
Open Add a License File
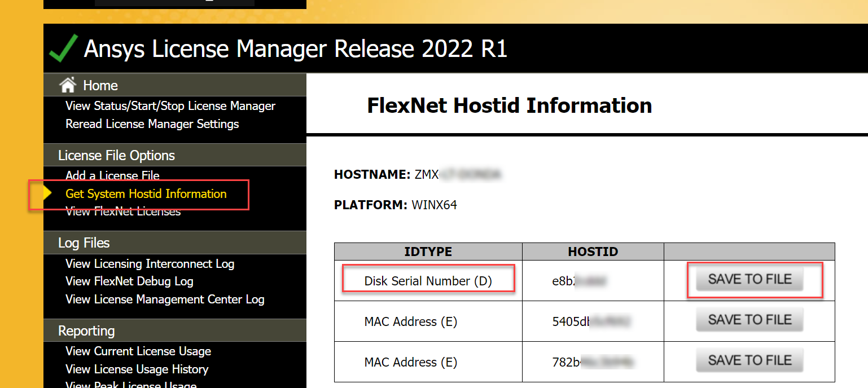[x=112, y=175]
